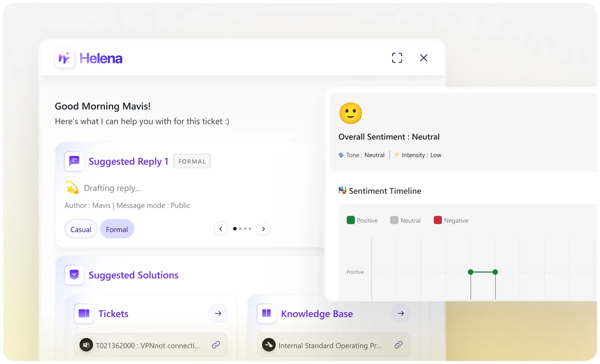Go to the next suggested reply
The width and height of the screenshot is (600, 364).
coord(263,229)
